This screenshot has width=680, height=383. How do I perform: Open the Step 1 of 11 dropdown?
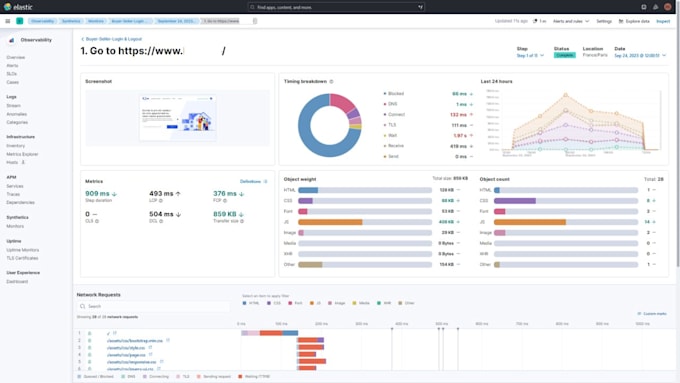pyautogui.click(x=530, y=56)
